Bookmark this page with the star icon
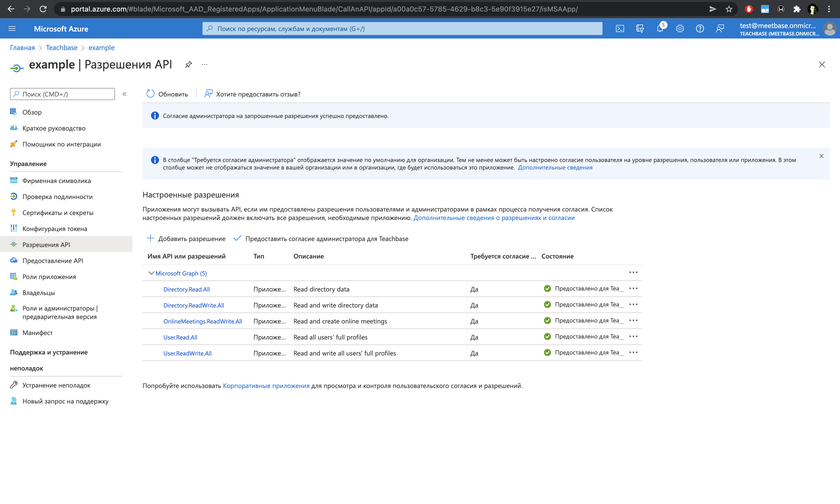Image resolution: width=840 pixels, height=504 pixels. (729, 9)
